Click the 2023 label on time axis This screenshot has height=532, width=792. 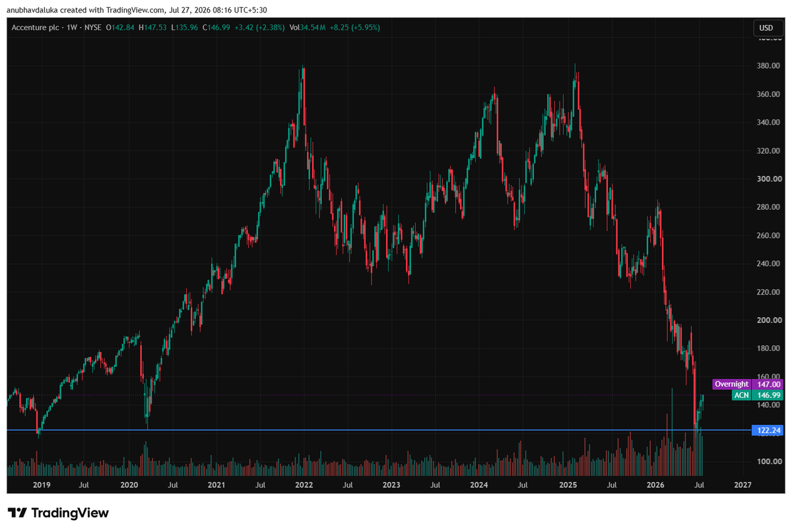point(391,485)
